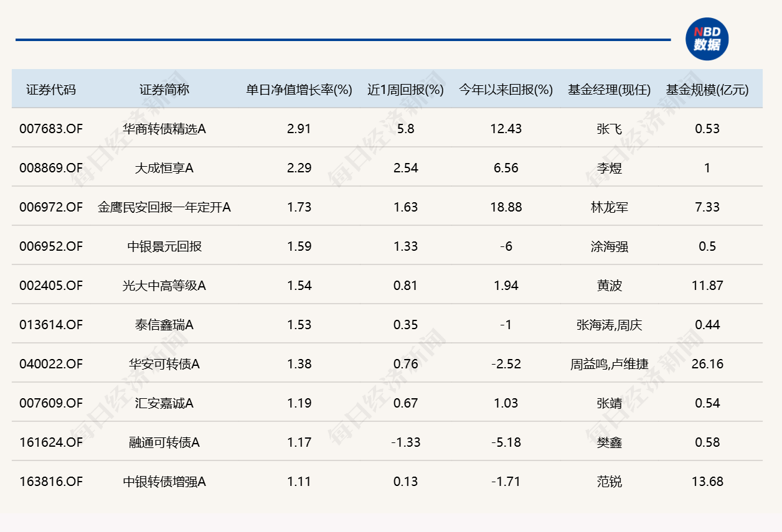Click year-to-date return 18.88

(x=506, y=207)
